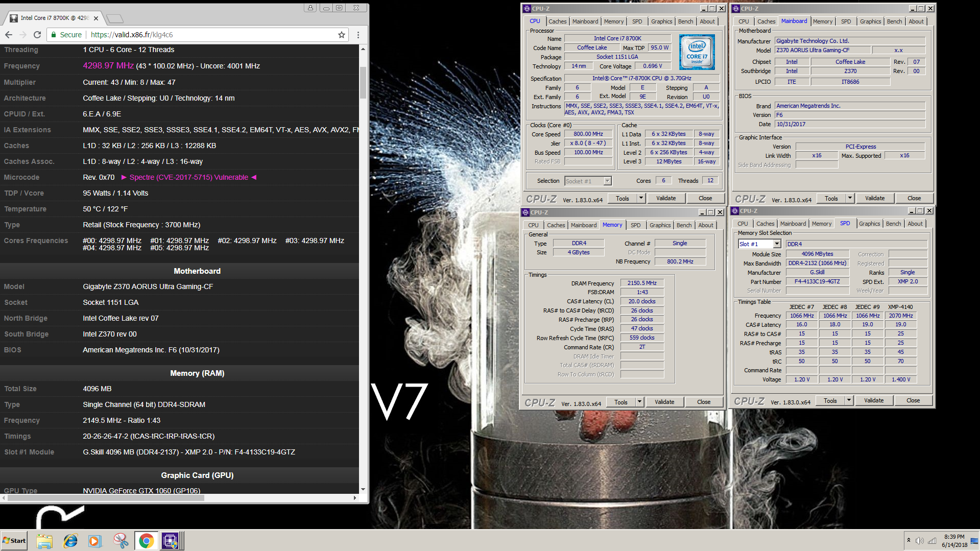Click the system clock 8:39 PM
Viewport: 980px width, 551px height.
954,537
